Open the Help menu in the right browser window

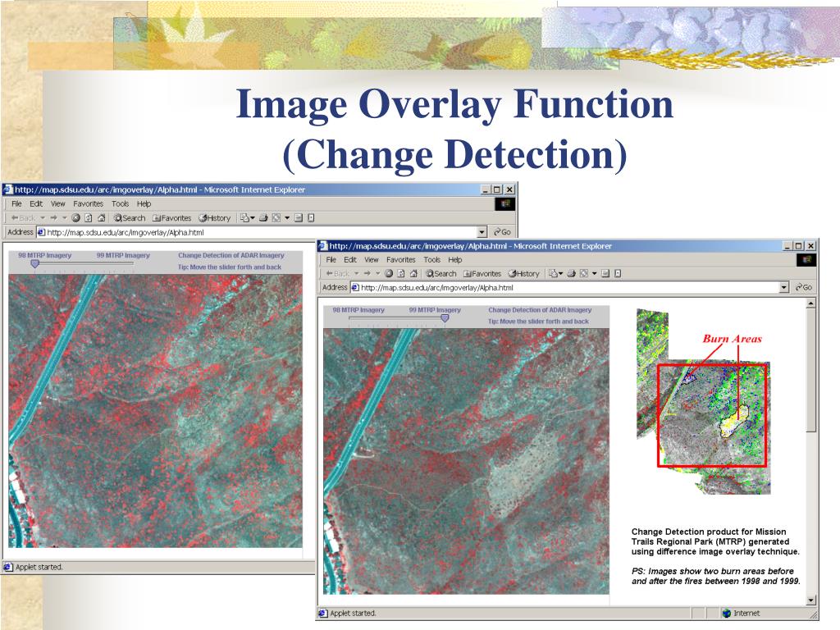(454, 260)
